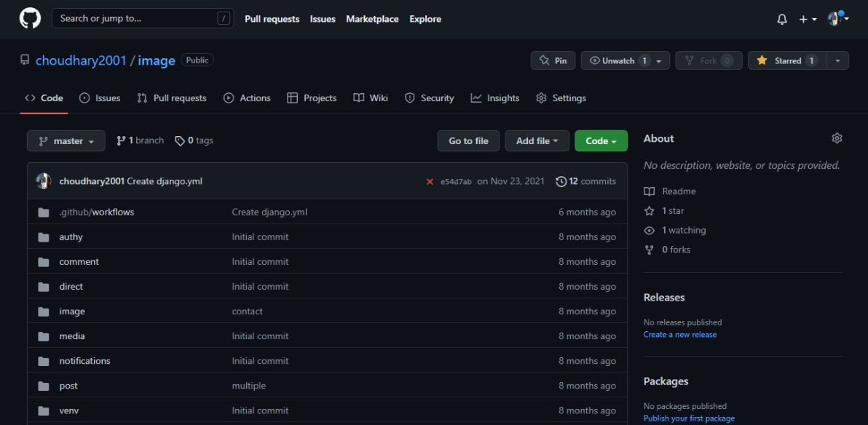Open the Releases heading
The width and height of the screenshot is (868, 425).
663,297
